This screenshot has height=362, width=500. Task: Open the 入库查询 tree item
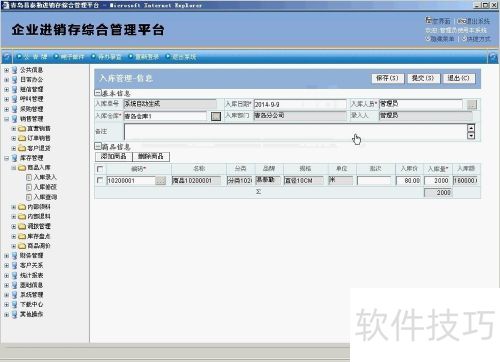click(x=45, y=197)
